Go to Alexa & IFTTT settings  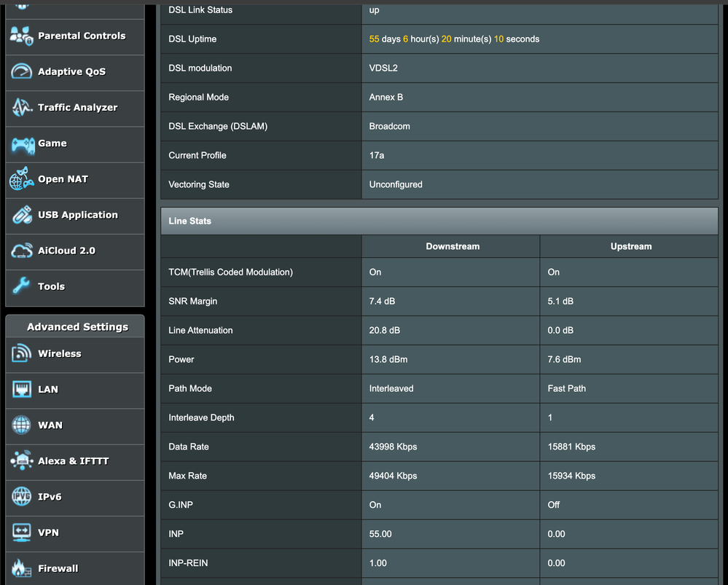pos(73,461)
